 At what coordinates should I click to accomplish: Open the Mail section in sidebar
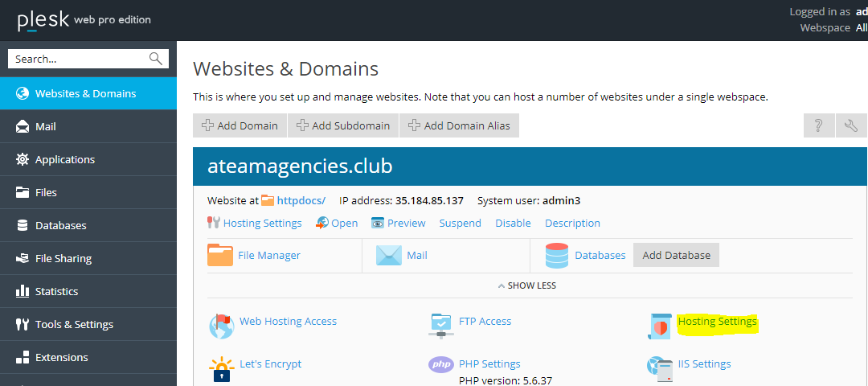click(46, 126)
